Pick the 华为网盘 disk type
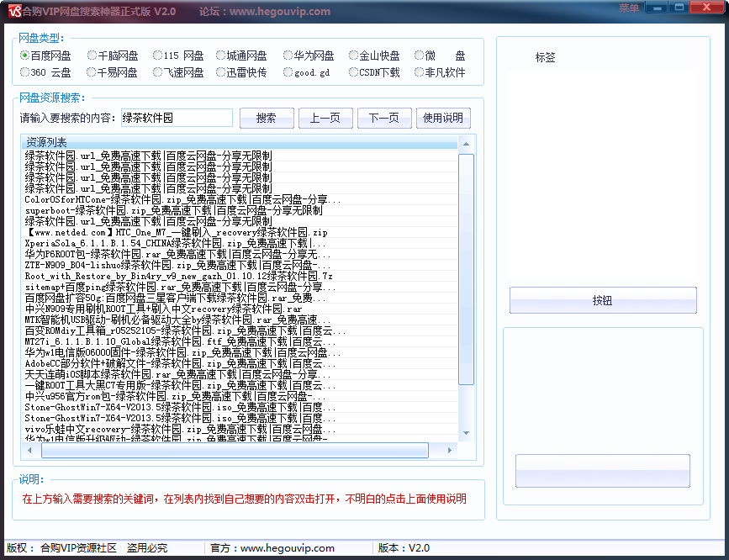Screen dimensions: 729x560 coord(309,55)
